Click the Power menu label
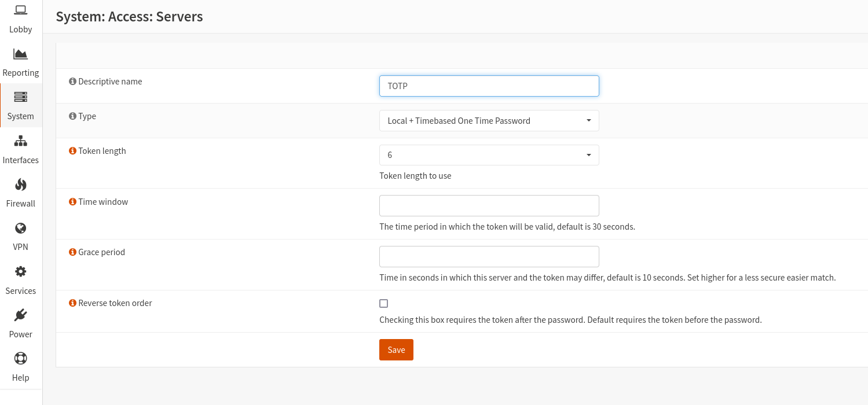 click(x=21, y=334)
